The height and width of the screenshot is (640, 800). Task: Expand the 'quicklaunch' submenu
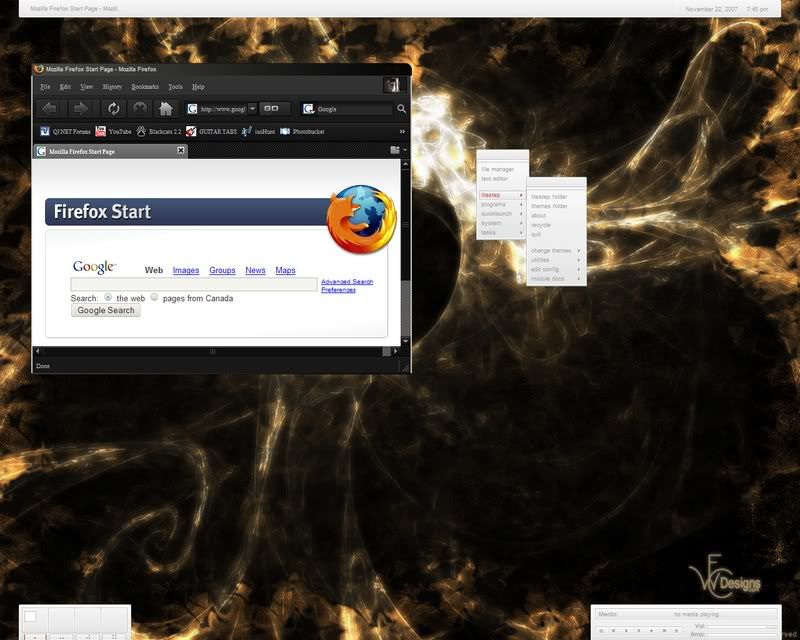pyautogui.click(x=502, y=214)
